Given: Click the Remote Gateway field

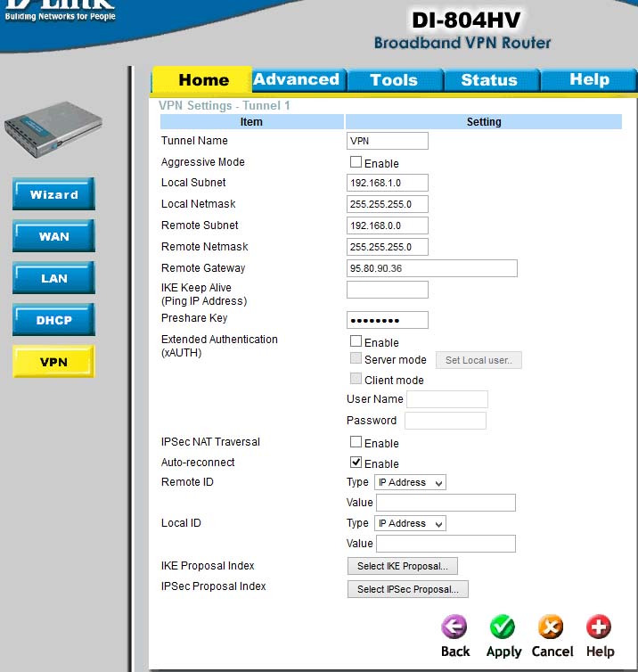Looking at the screenshot, I should pyautogui.click(x=432, y=268).
